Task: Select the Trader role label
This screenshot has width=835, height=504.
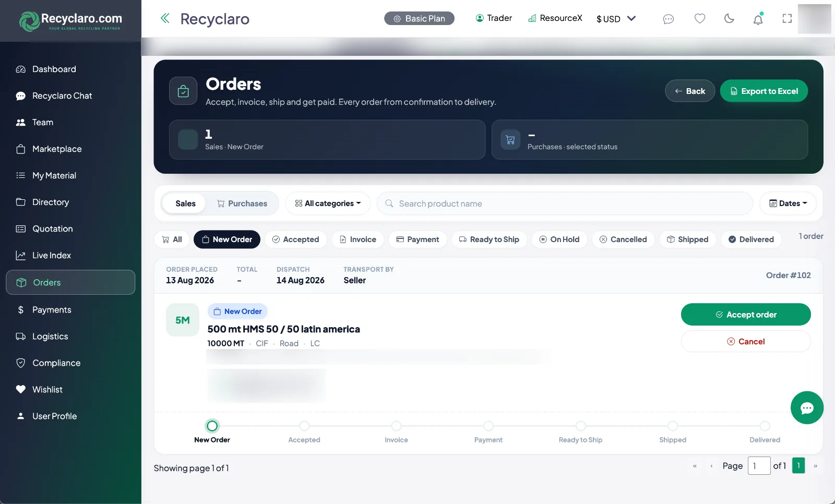Action: [x=494, y=18]
